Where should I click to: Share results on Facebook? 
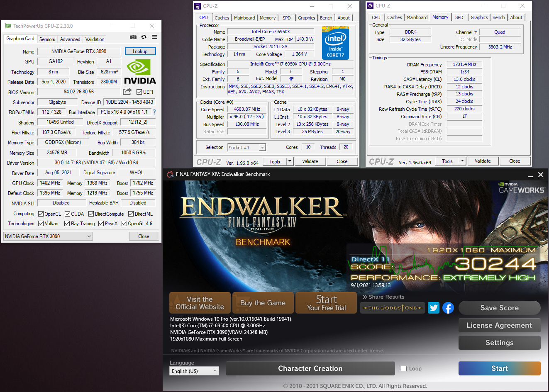pyautogui.click(x=448, y=308)
